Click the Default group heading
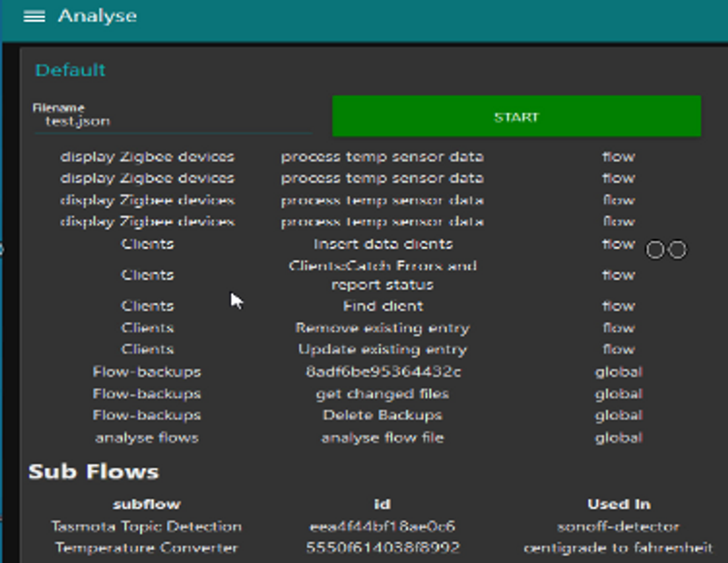 click(70, 70)
